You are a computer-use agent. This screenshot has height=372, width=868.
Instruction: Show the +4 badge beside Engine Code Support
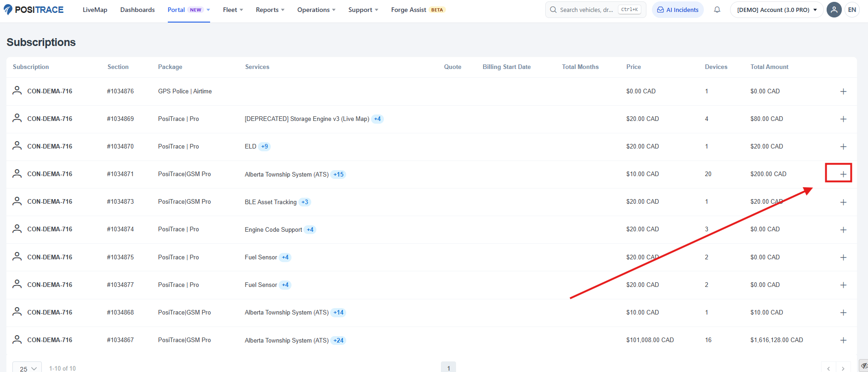pyautogui.click(x=310, y=229)
